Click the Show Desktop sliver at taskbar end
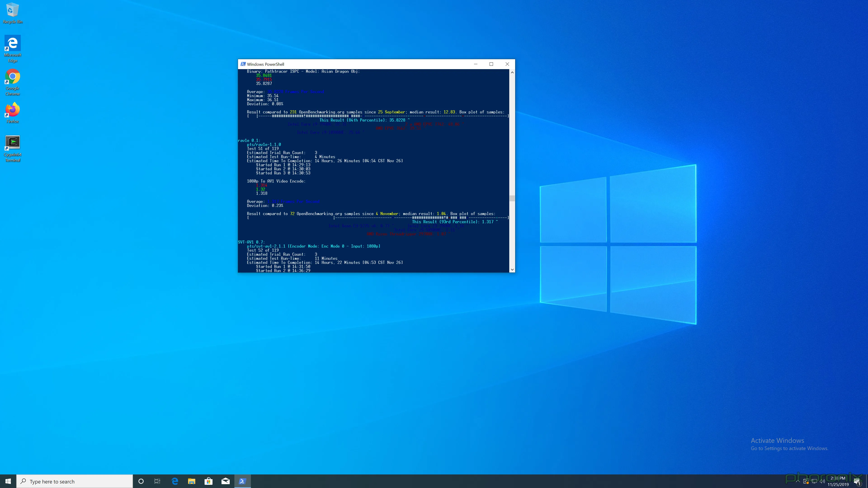The height and width of the screenshot is (488, 868). pos(867,481)
